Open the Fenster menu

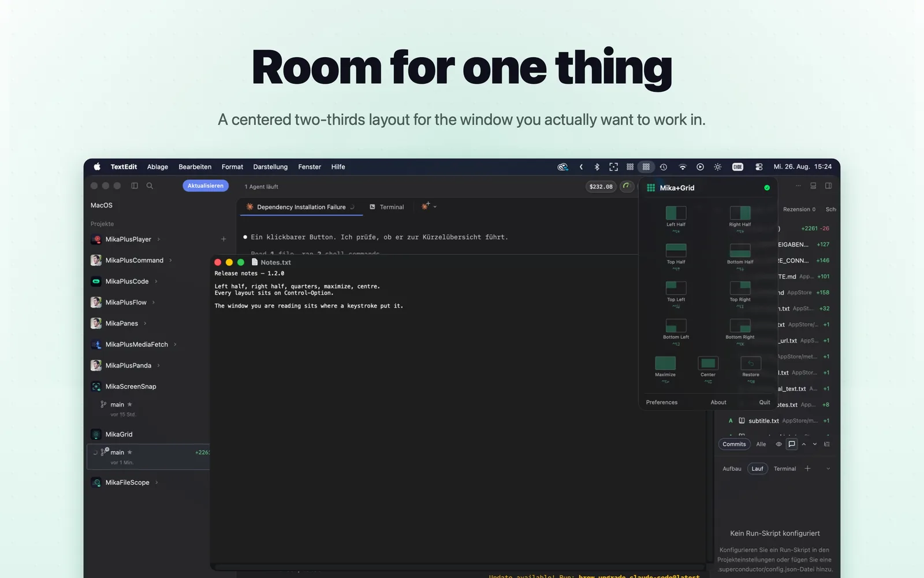310,167
